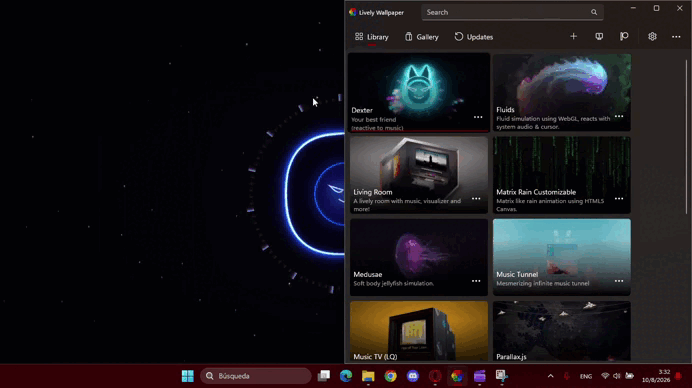Click the search magnifier icon

pos(594,12)
